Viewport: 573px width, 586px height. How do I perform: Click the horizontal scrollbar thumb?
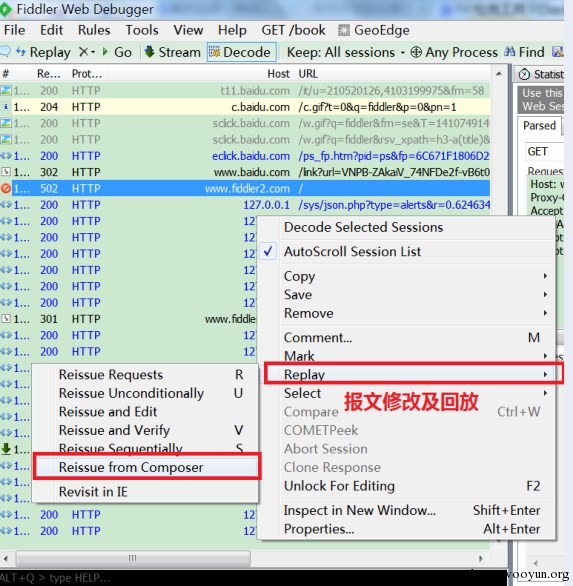point(133,558)
